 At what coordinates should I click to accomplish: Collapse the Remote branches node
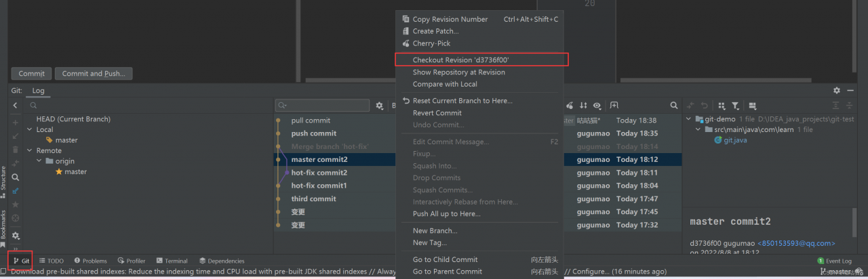30,150
